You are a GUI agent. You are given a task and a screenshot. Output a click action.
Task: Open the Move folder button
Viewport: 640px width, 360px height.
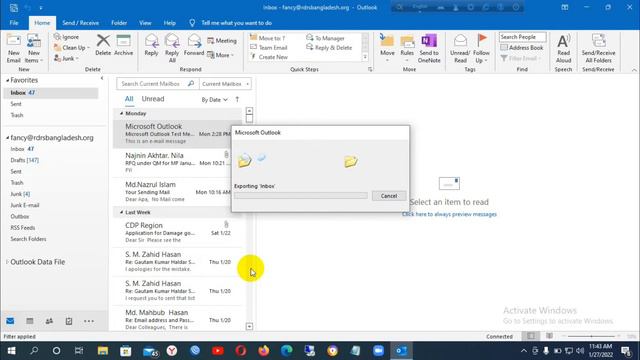pyautogui.click(x=387, y=49)
